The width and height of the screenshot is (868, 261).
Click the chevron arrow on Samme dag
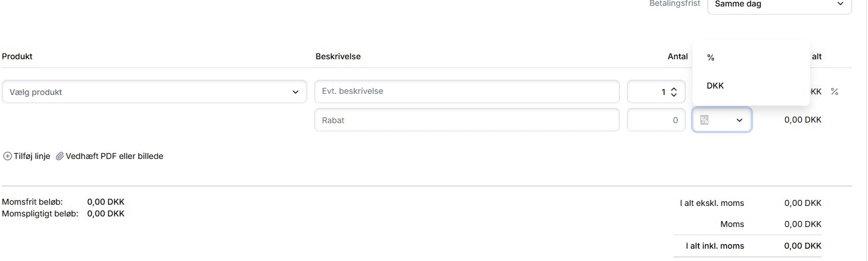[840, 4]
